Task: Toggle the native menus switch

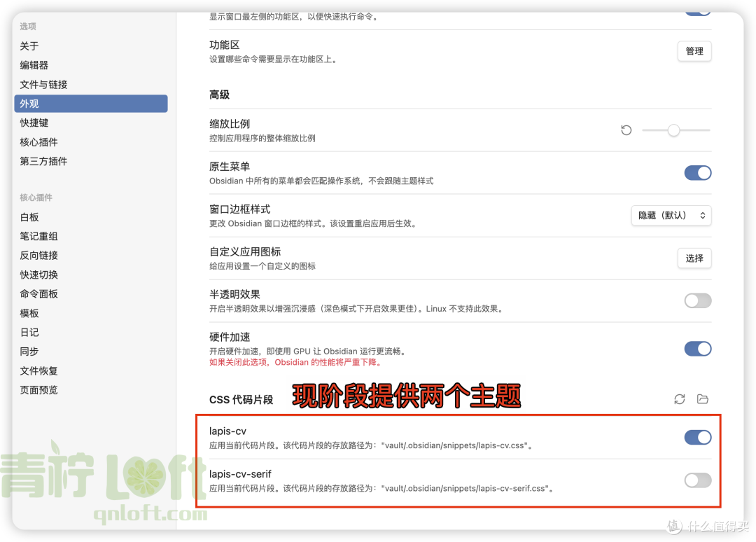Action: pos(698,173)
